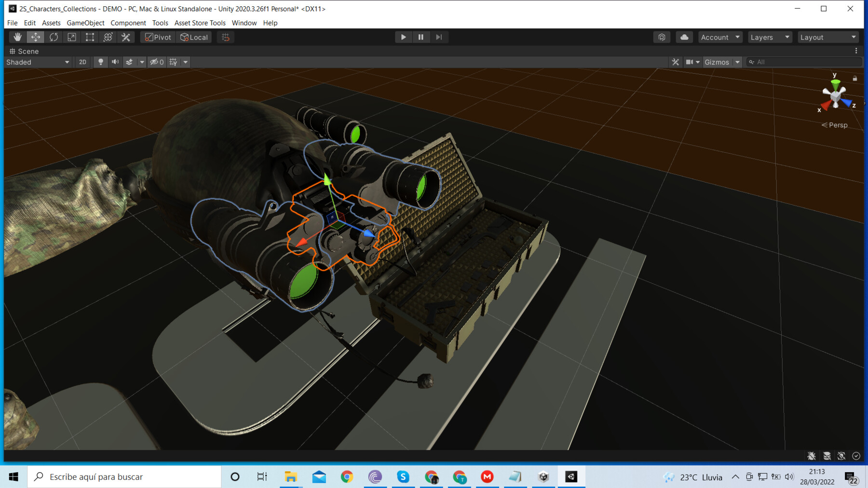The width and height of the screenshot is (868, 488).
Task: Click the Persp projection label
Action: point(835,125)
